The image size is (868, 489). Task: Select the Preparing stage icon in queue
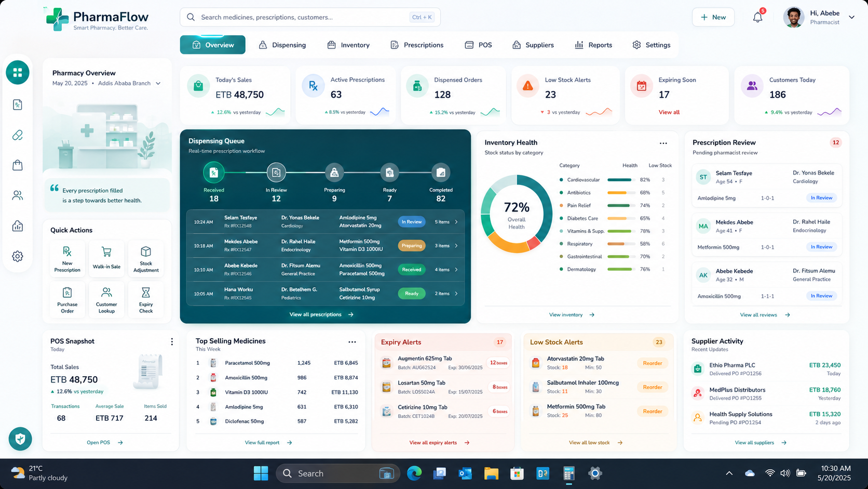(334, 173)
